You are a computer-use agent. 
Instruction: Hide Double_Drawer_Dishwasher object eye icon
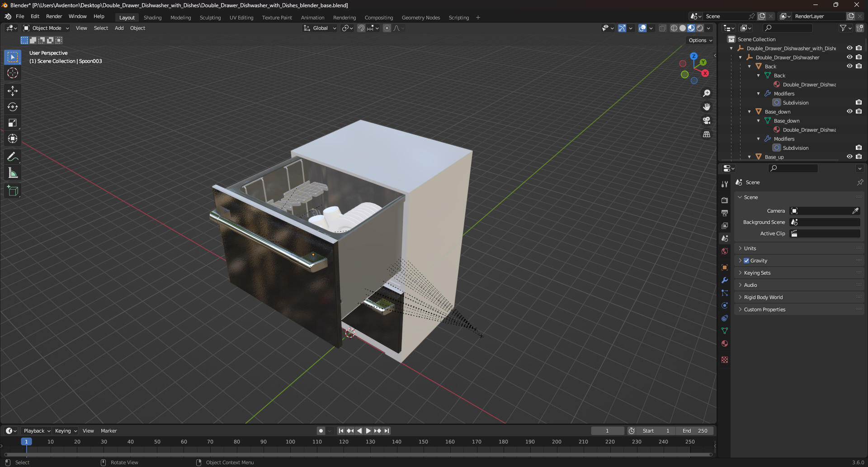coord(849,57)
